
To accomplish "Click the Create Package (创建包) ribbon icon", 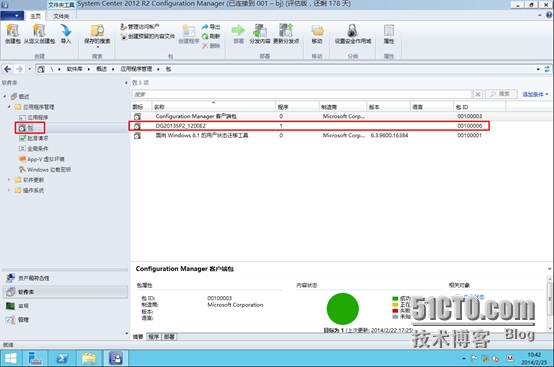I will click(13, 34).
